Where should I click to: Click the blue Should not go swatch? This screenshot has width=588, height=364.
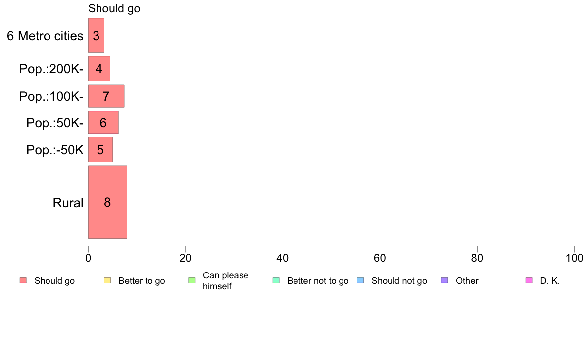[x=360, y=280]
